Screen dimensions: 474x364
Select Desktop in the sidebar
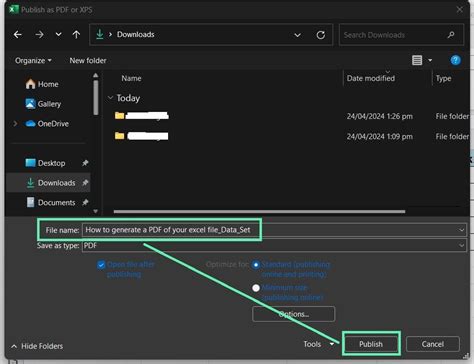[x=45, y=163]
